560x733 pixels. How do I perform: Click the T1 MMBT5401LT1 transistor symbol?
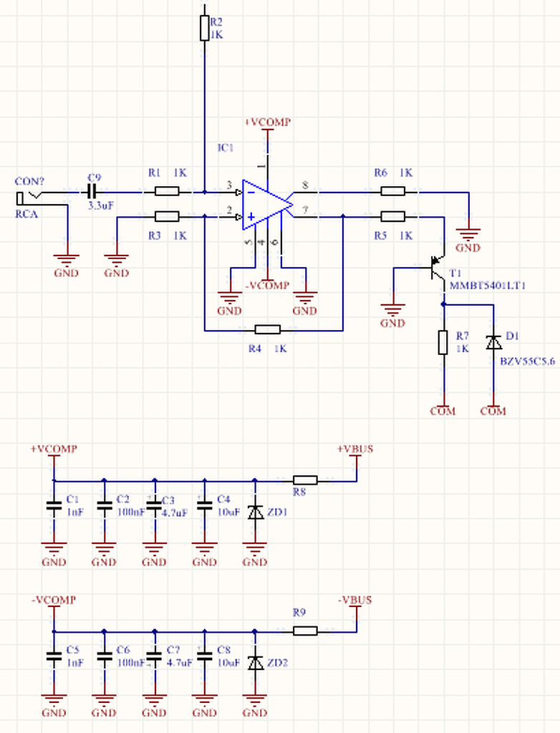coord(438,268)
